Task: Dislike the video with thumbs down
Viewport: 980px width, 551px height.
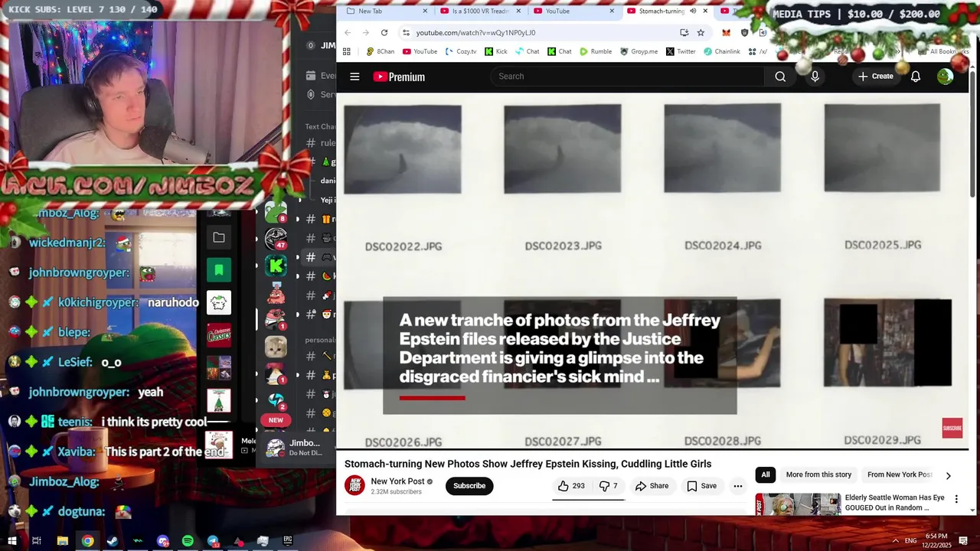Action: click(x=608, y=486)
